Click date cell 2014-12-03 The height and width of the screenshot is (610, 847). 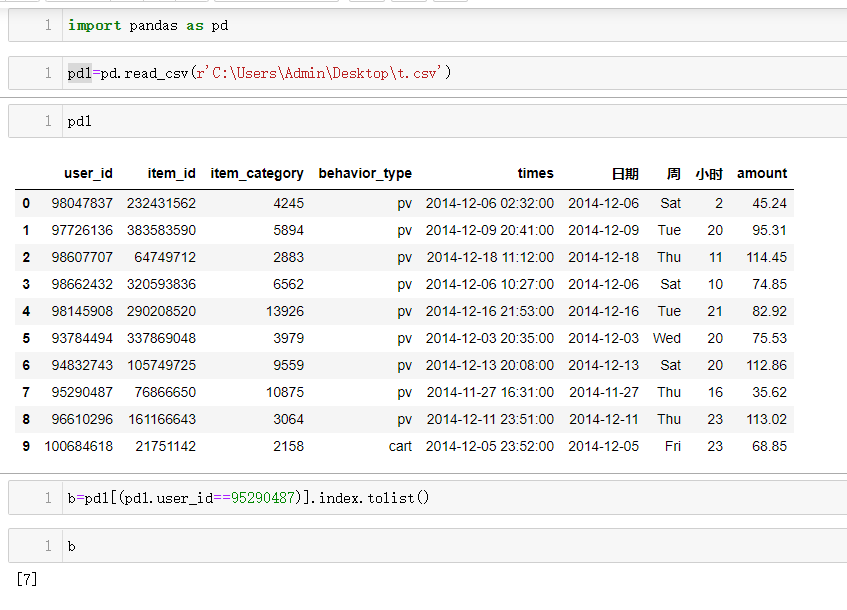[603, 338]
